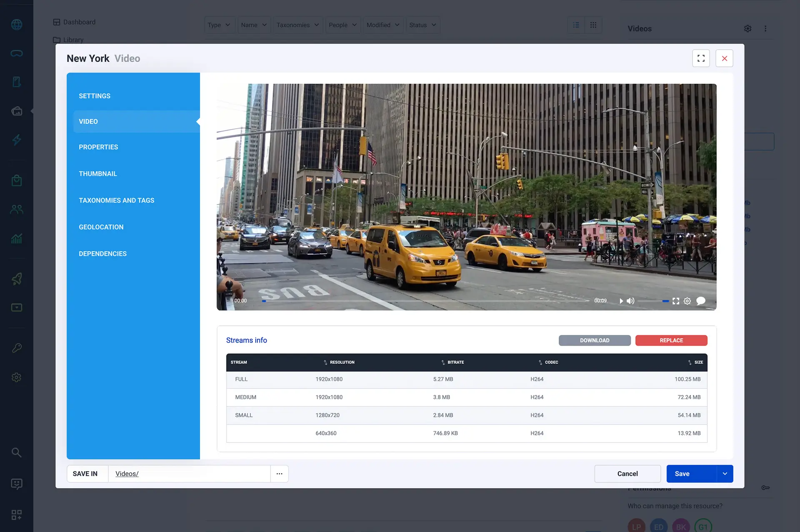
Task: Open the Name filter dropdown
Action: 254,25
